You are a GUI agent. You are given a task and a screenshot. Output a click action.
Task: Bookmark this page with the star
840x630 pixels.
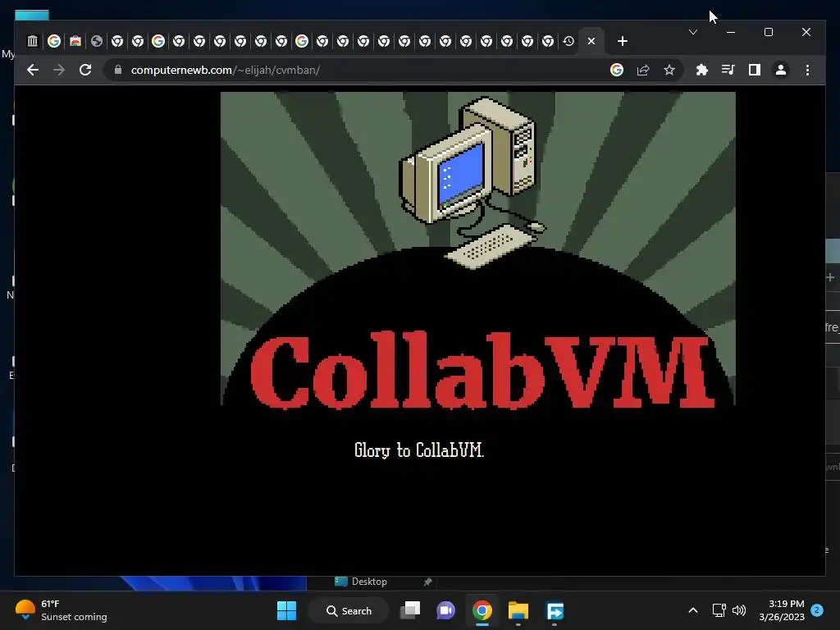669,70
